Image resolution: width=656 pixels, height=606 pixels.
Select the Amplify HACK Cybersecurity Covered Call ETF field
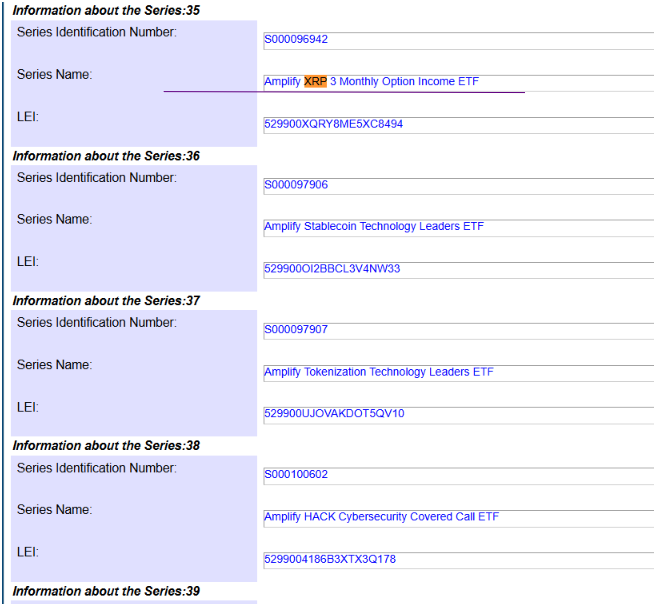(459, 519)
